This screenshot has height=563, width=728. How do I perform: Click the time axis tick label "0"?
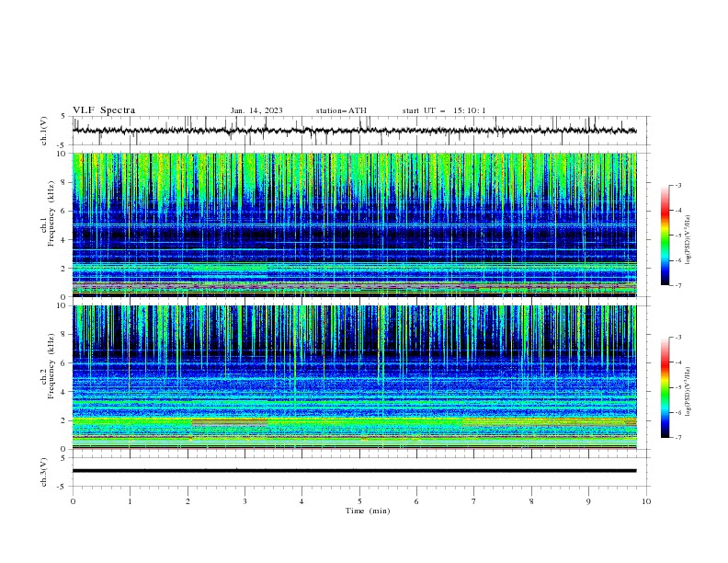coord(73,501)
